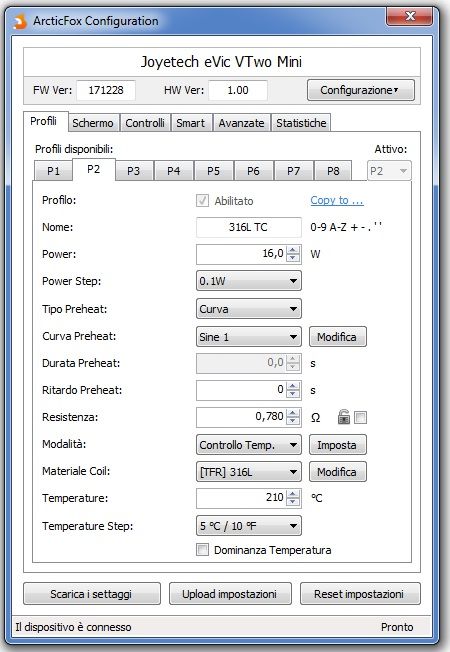Increase Resistenza with the up arrow
Viewport: 450px width, 652px height.
point(293,412)
